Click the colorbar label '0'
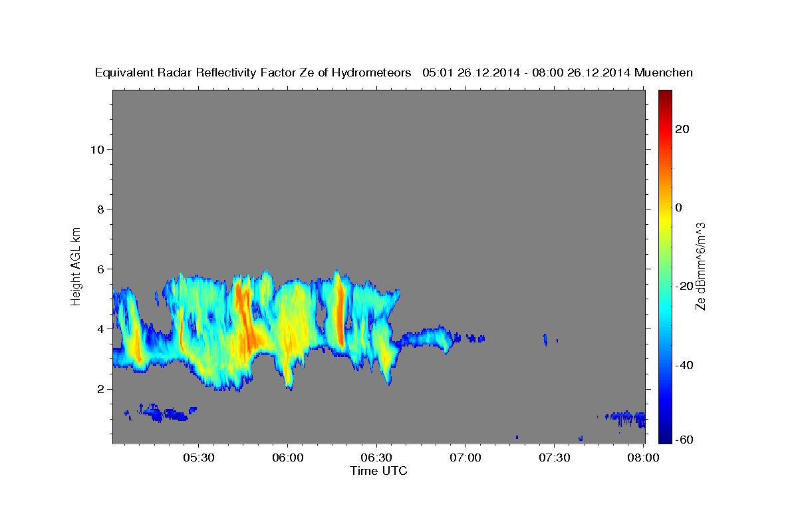The image size is (798, 532). click(678, 207)
